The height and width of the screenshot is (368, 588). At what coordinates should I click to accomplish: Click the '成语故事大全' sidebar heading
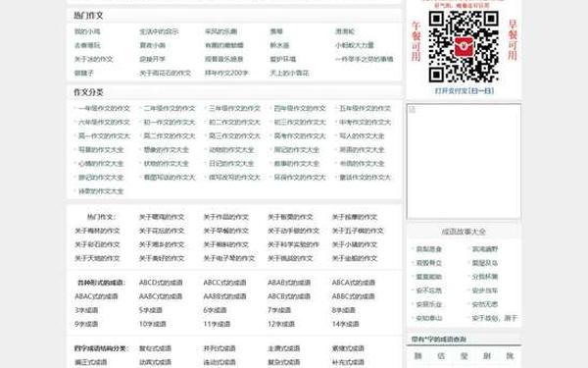click(x=464, y=232)
